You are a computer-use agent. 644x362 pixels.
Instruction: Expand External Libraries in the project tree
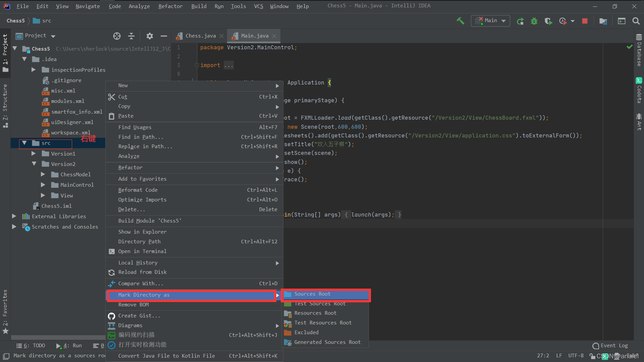[14, 216]
